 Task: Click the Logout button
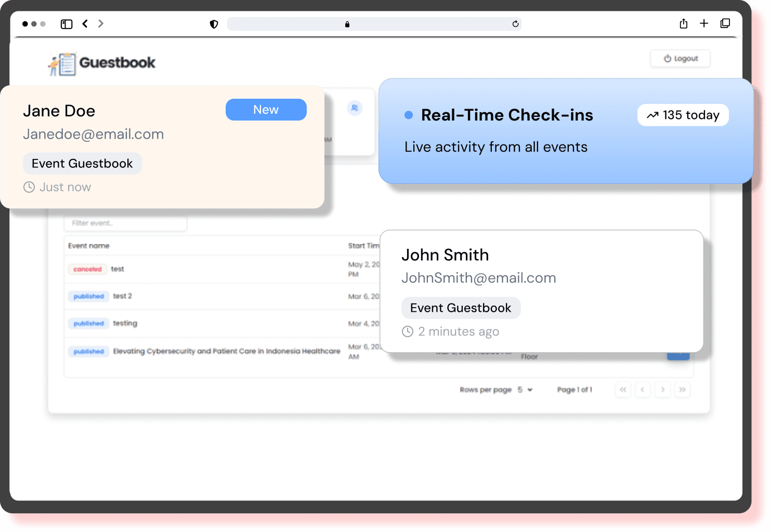point(680,58)
